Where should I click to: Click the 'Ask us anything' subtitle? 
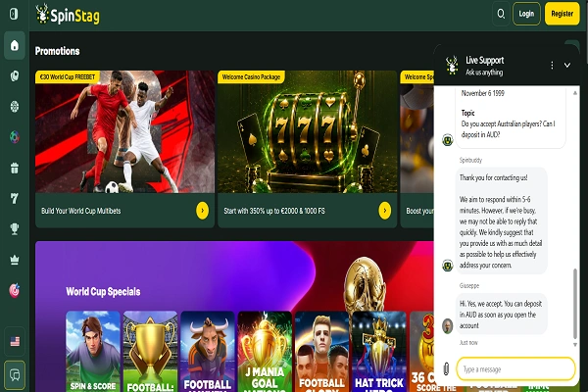click(x=484, y=73)
